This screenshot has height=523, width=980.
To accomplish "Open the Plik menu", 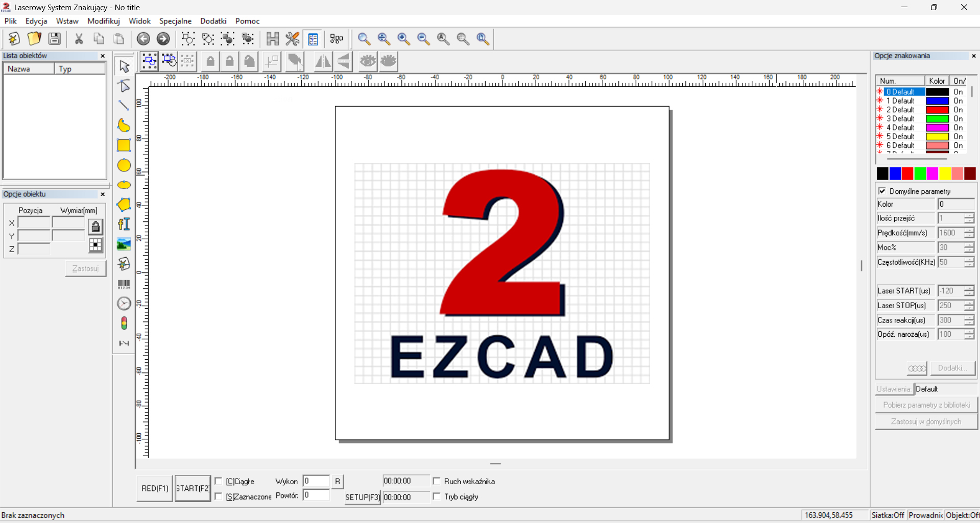I will point(11,21).
